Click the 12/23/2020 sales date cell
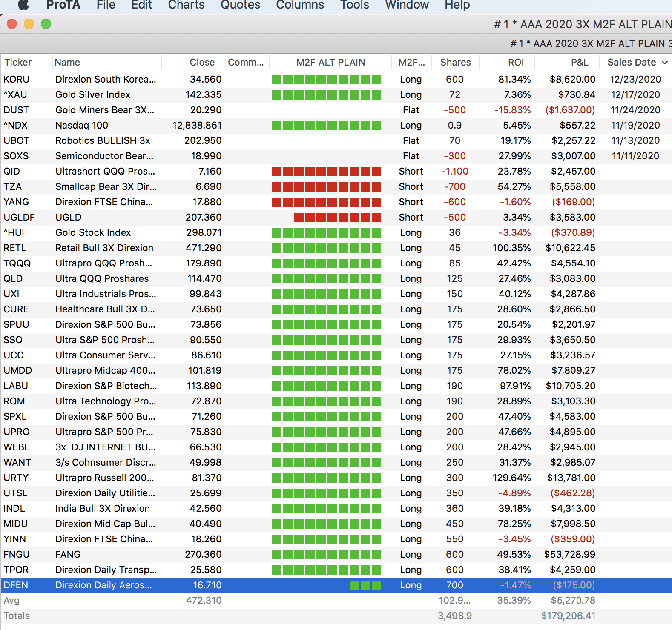Viewport: 672px width, 630px height. pyautogui.click(x=635, y=79)
